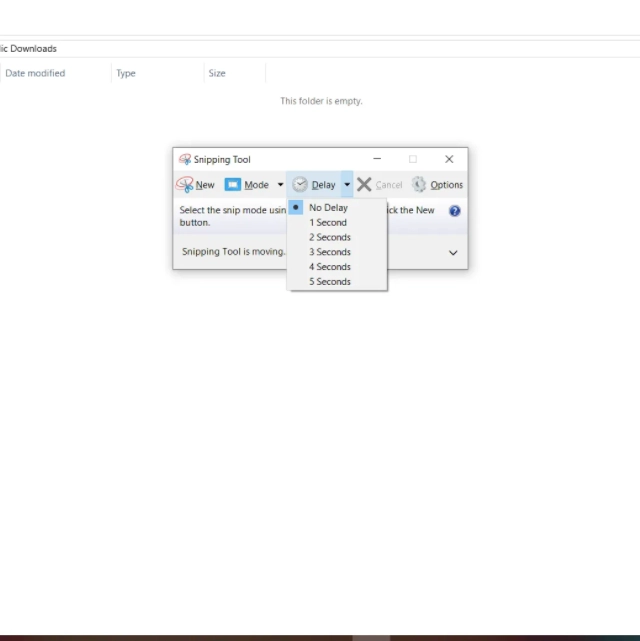Image resolution: width=640 pixels, height=641 pixels.
Task: Select the 5 Seconds delay option
Action: [329, 282]
